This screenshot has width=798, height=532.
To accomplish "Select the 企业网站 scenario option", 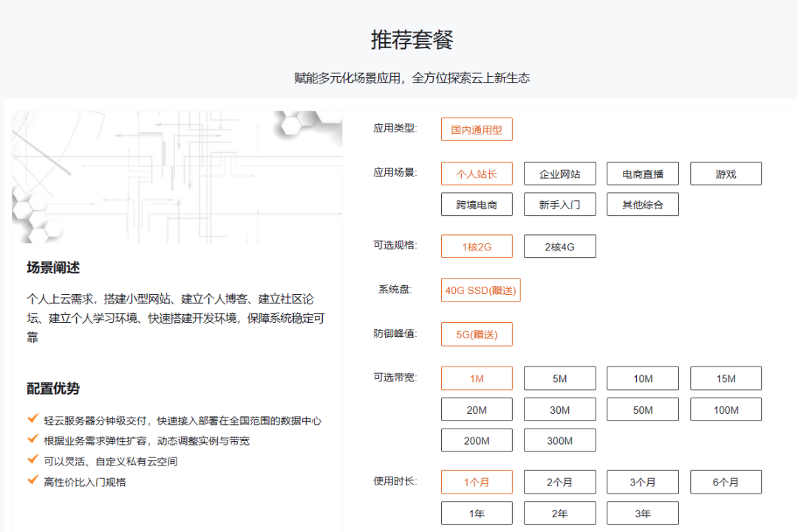I will pos(559,174).
